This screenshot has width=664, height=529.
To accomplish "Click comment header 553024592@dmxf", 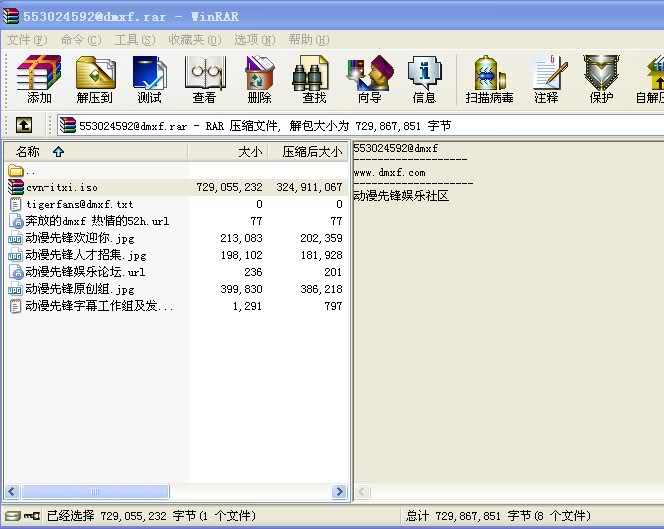I will pyautogui.click(x=396, y=148).
